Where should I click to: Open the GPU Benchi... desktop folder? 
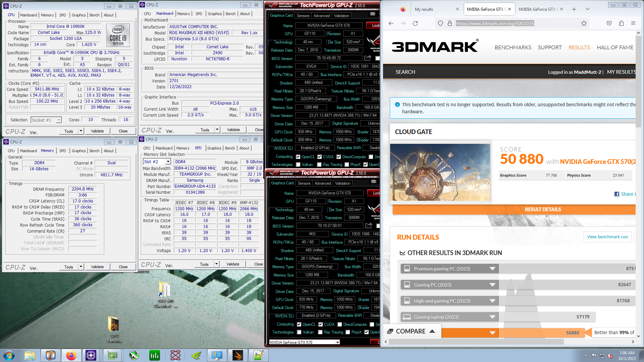point(114,329)
